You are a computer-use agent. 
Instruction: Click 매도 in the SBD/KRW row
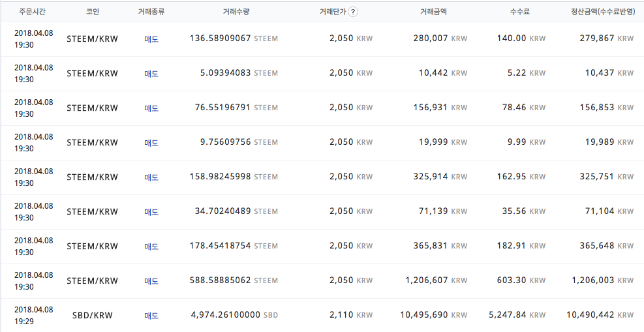151,316
